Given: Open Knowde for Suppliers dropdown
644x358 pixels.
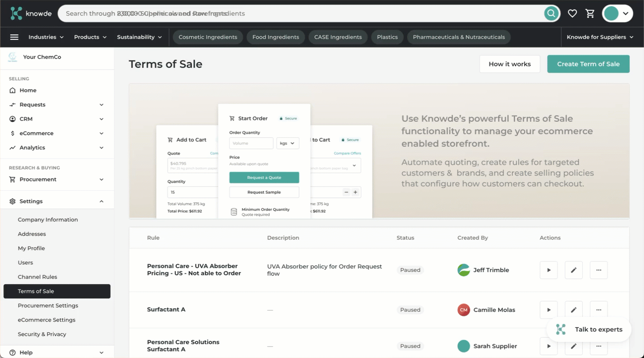Looking at the screenshot, I should pyautogui.click(x=600, y=37).
